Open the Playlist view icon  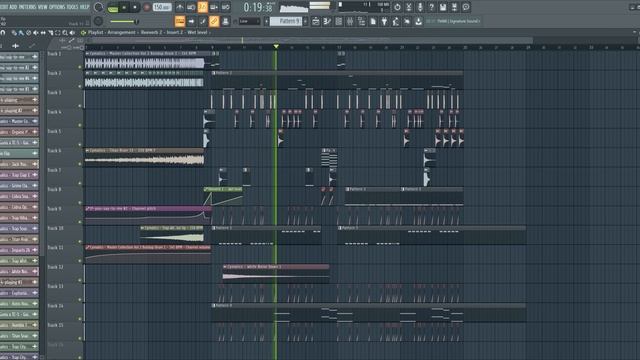click(316, 21)
